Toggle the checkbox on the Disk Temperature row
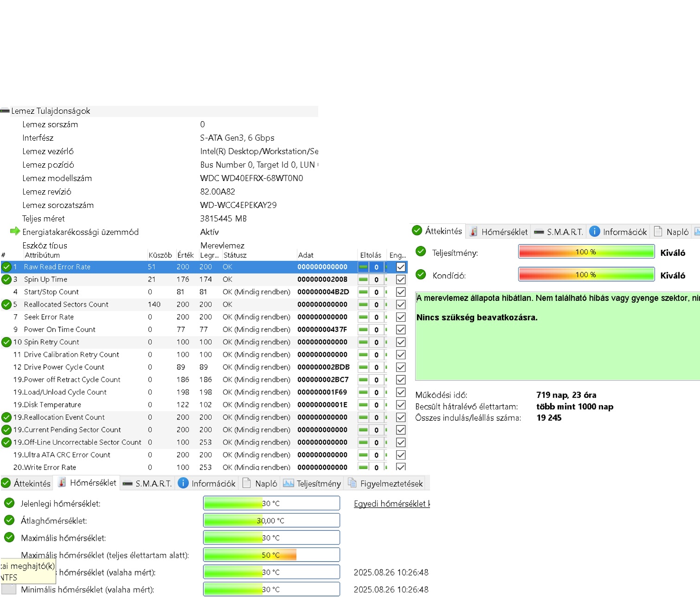 tap(401, 405)
